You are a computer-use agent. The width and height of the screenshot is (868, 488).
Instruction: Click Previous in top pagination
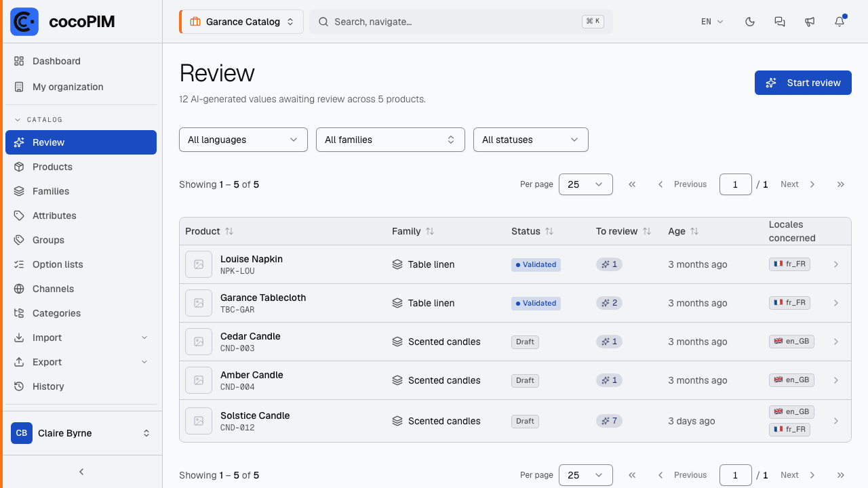682,184
